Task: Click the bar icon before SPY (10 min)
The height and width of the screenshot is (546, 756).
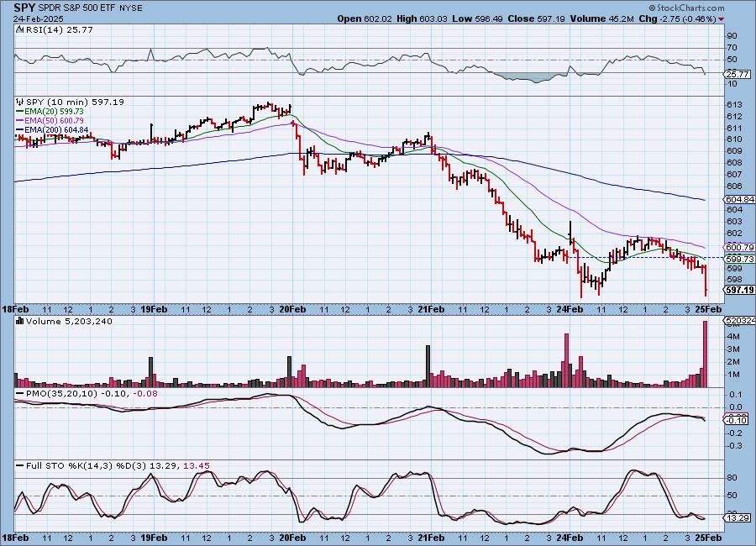Action: 20,102
